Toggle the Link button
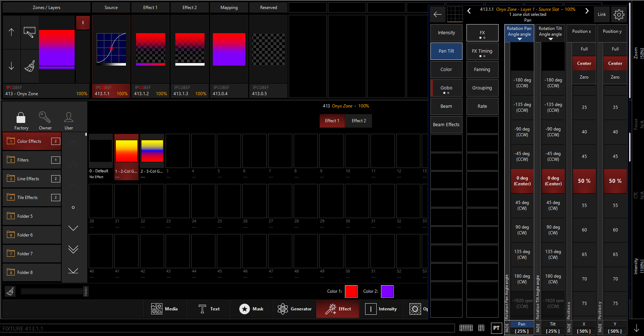The width and height of the screenshot is (644, 336). click(601, 14)
